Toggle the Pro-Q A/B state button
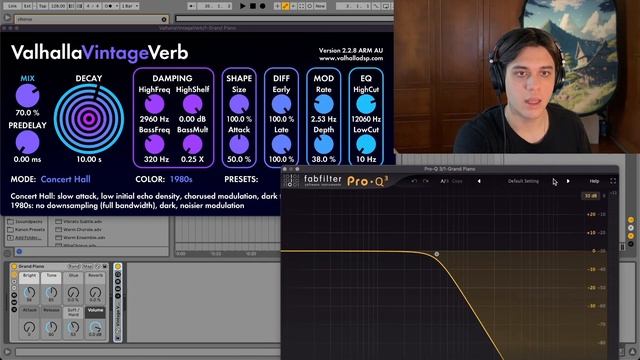Screen dimensions: 640x360 pos(444,181)
